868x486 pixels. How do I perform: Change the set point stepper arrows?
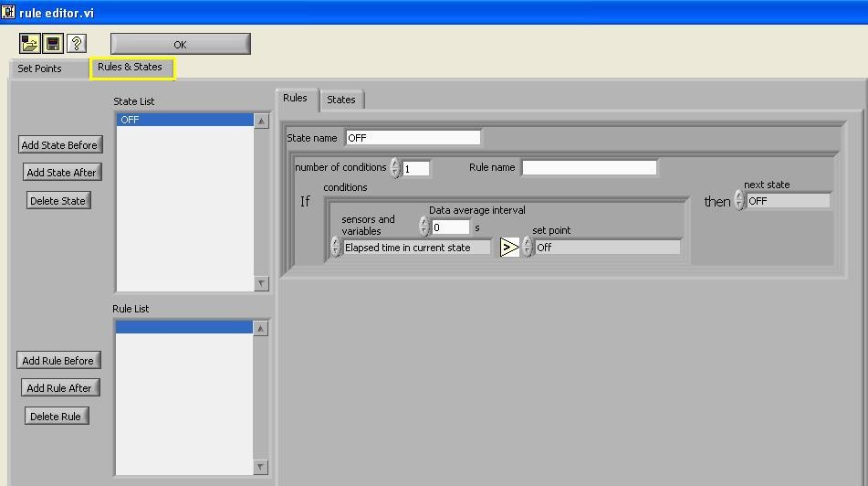527,247
